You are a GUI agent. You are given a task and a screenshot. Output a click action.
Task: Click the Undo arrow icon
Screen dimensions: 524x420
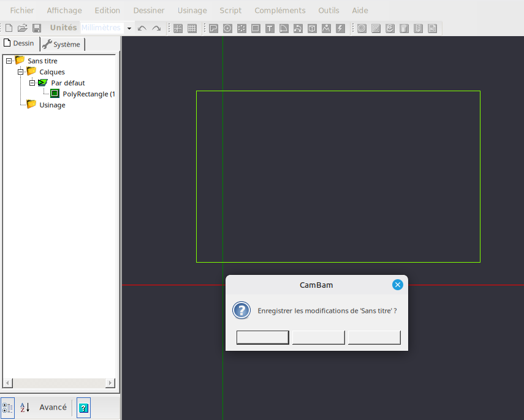click(x=142, y=28)
